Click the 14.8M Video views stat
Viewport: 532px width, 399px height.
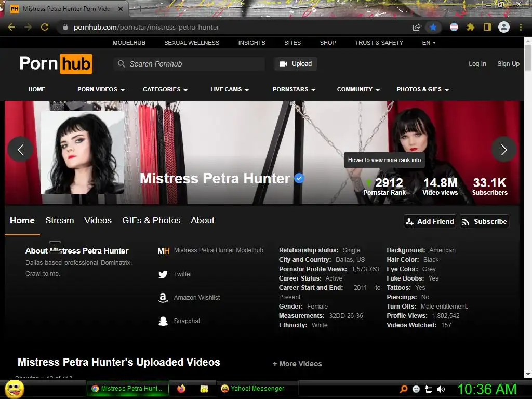click(x=440, y=187)
